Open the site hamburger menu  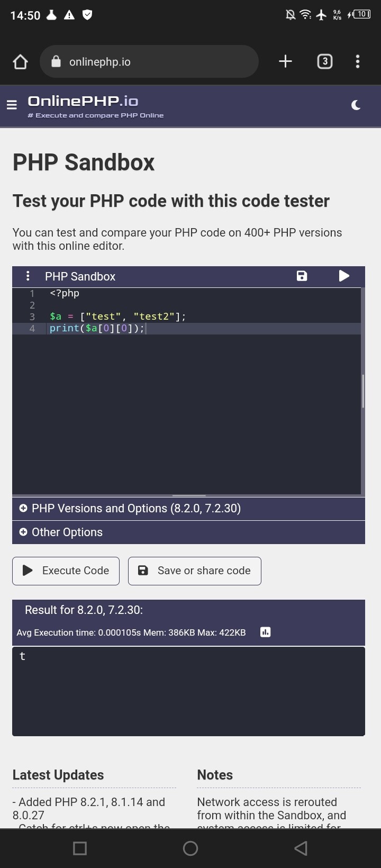click(x=12, y=105)
